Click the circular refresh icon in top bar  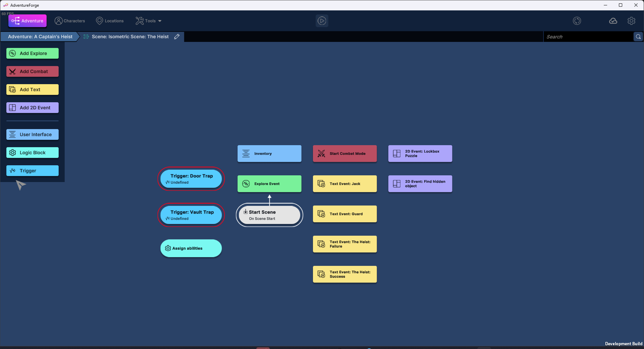(577, 21)
